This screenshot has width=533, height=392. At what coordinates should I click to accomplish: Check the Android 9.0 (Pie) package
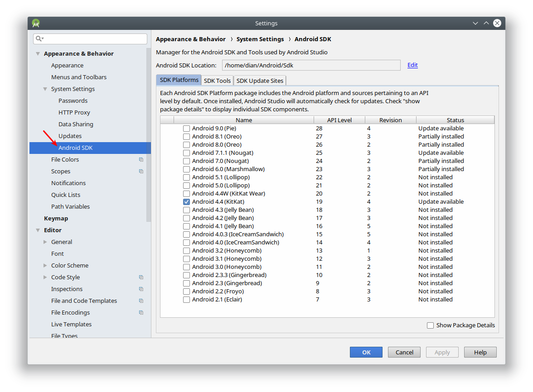[186, 128]
